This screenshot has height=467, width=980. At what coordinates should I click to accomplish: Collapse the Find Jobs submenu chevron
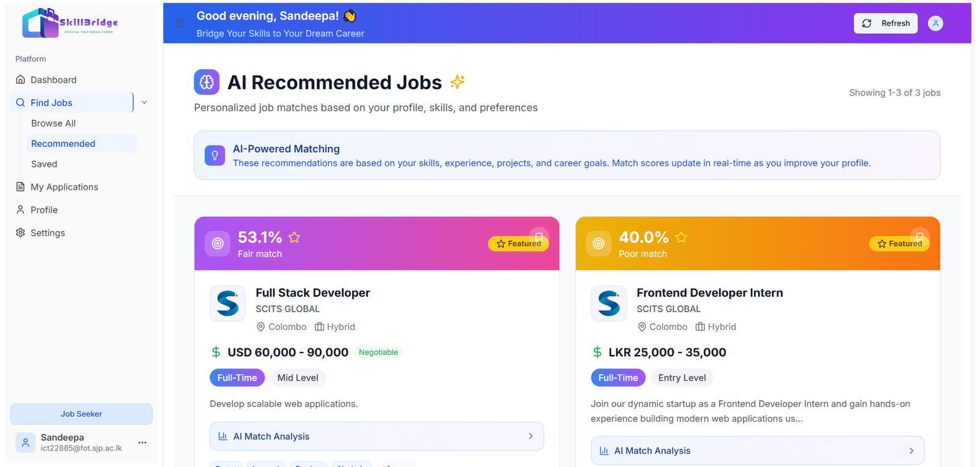tap(145, 103)
